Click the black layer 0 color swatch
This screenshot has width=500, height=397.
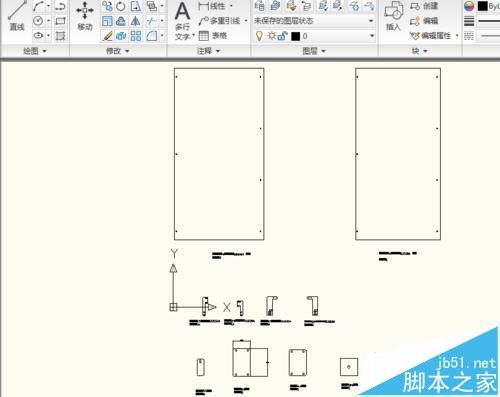295,36
